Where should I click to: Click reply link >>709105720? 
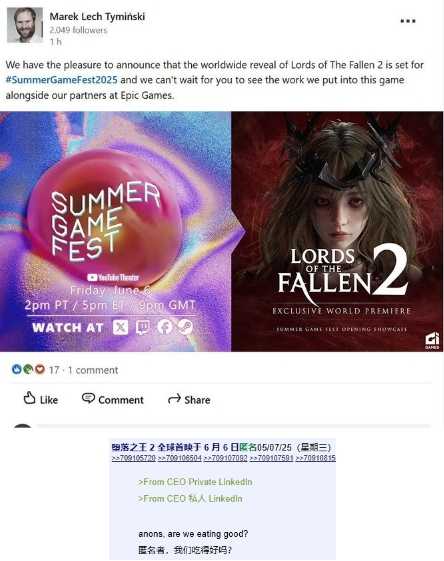[134, 458]
